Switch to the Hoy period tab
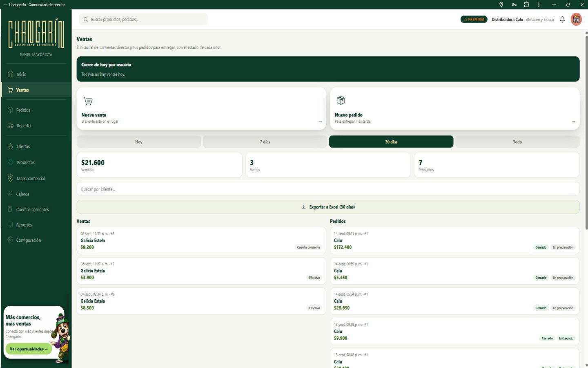The image size is (588, 368). click(139, 141)
